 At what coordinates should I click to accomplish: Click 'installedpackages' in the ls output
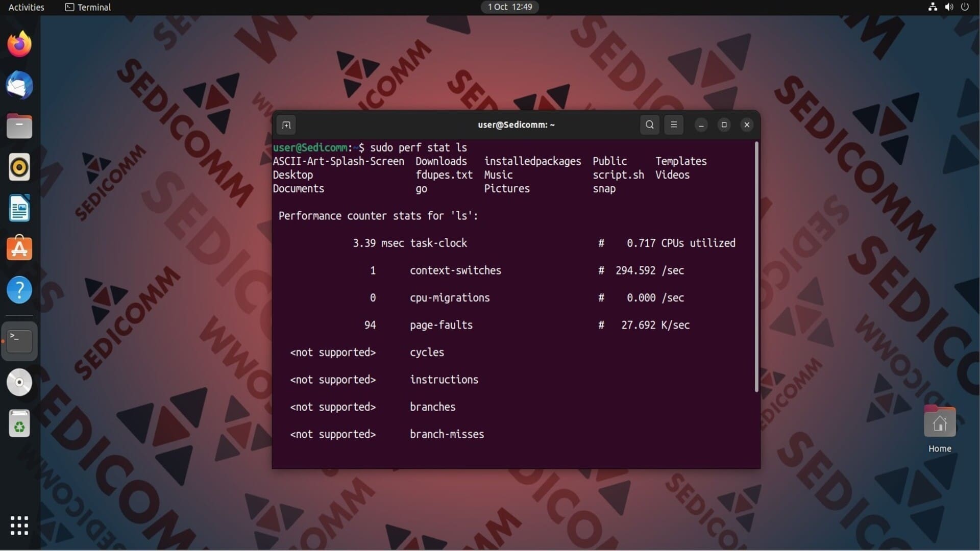pyautogui.click(x=532, y=162)
